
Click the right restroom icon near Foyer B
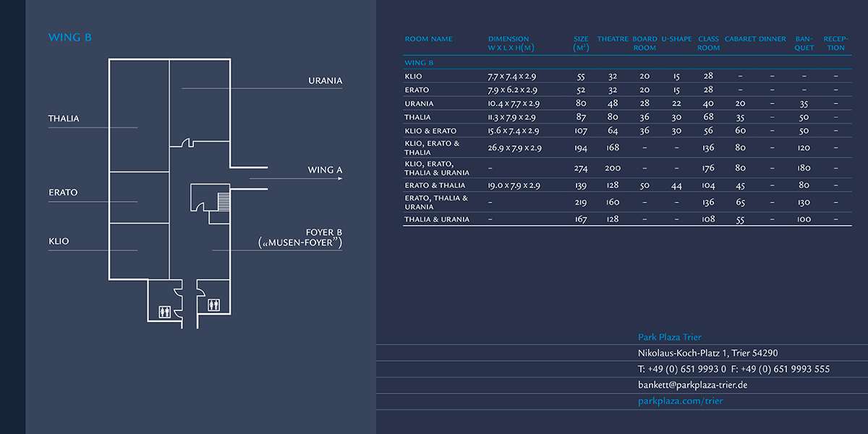point(213,305)
